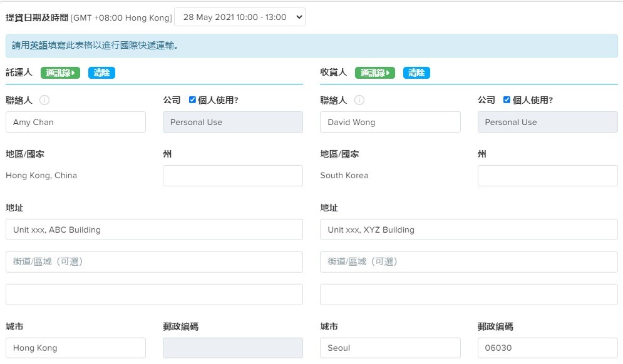The width and height of the screenshot is (623, 364).
Task: Click consignee 街道/區域 optional field
Action: point(469,261)
